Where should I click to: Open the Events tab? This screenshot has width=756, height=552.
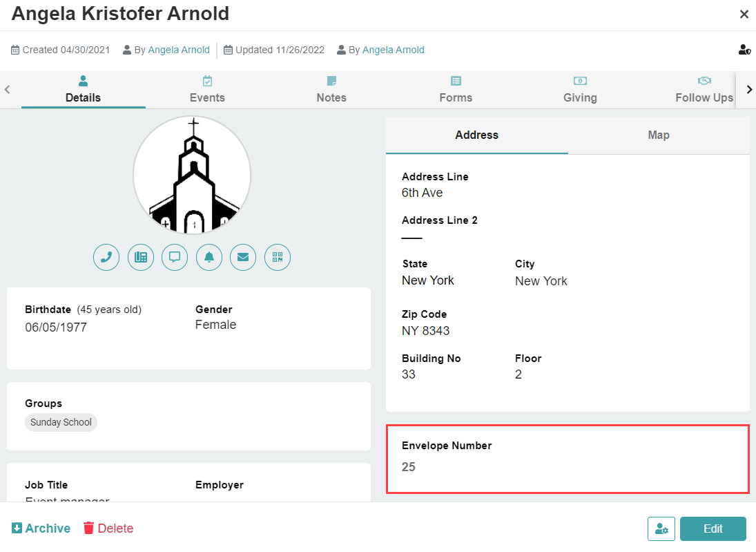point(207,90)
